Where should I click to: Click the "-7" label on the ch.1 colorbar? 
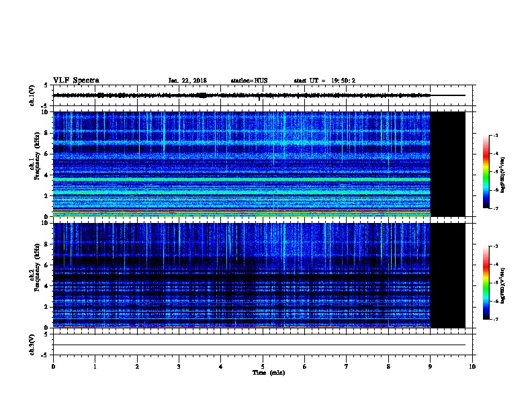point(496,208)
